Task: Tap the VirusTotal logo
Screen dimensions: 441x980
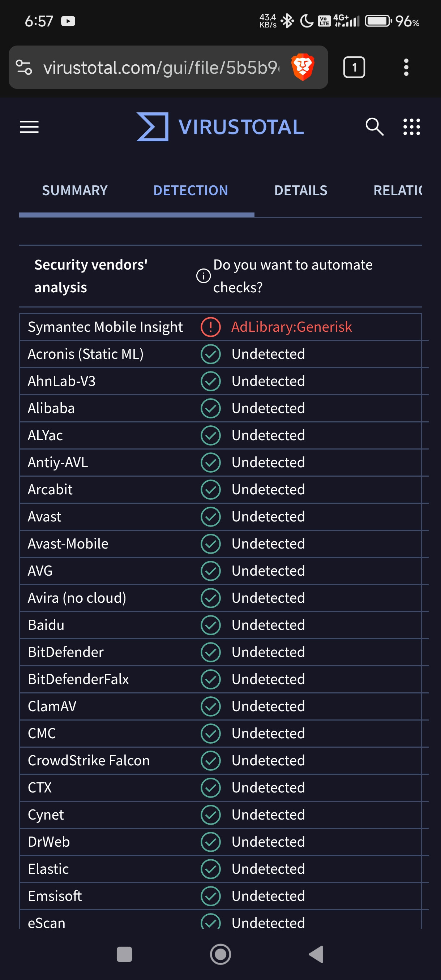Action: pos(220,127)
